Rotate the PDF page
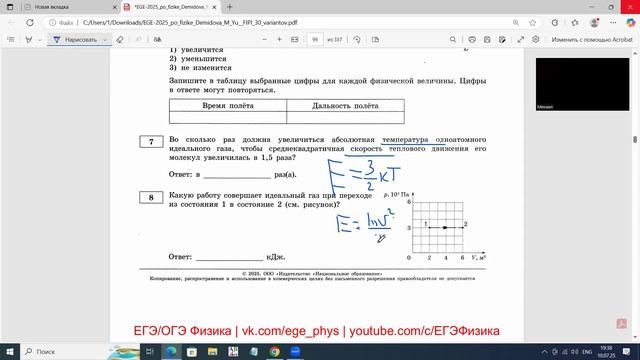640x360 pixels. tap(357, 40)
